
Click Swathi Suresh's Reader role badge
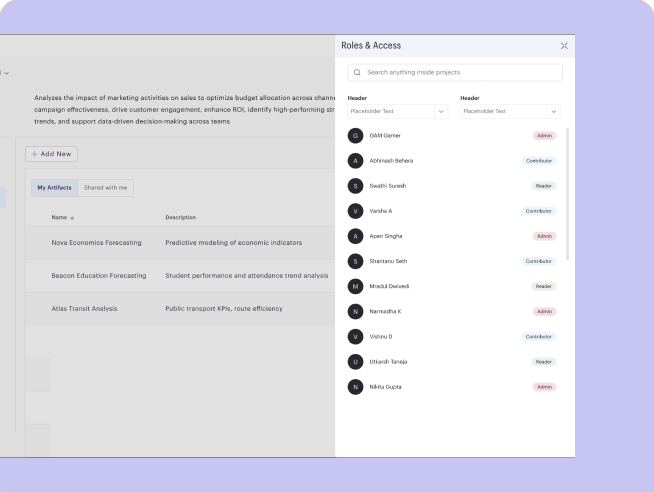point(543,186)
